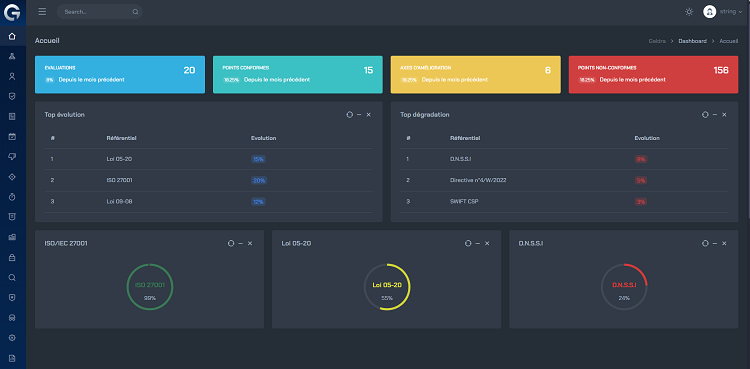750x369 pixels.
Task: Open the calendar sidebar icon
Action: [12, 136]
